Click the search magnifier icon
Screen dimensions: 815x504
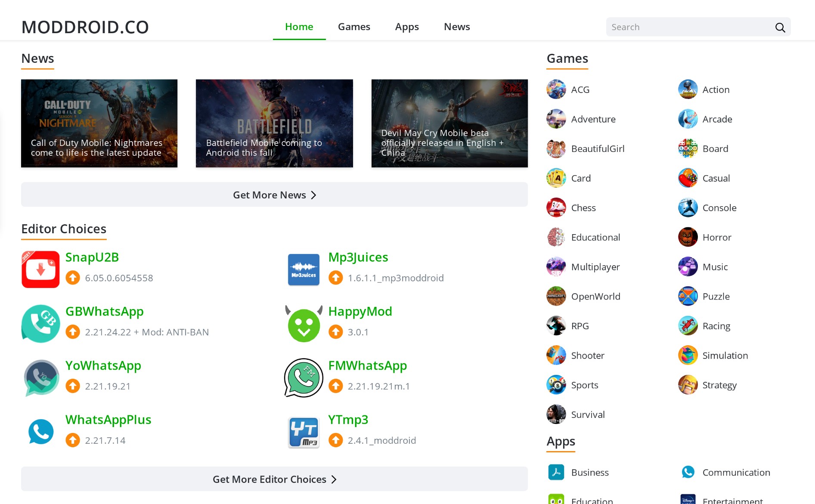click(780, 28)
